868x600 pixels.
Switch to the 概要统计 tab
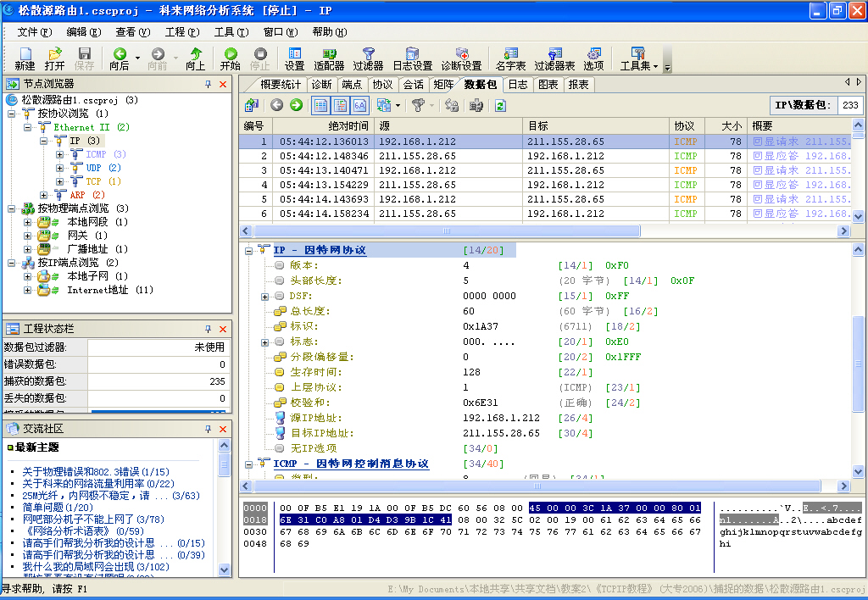coord(281,85)
